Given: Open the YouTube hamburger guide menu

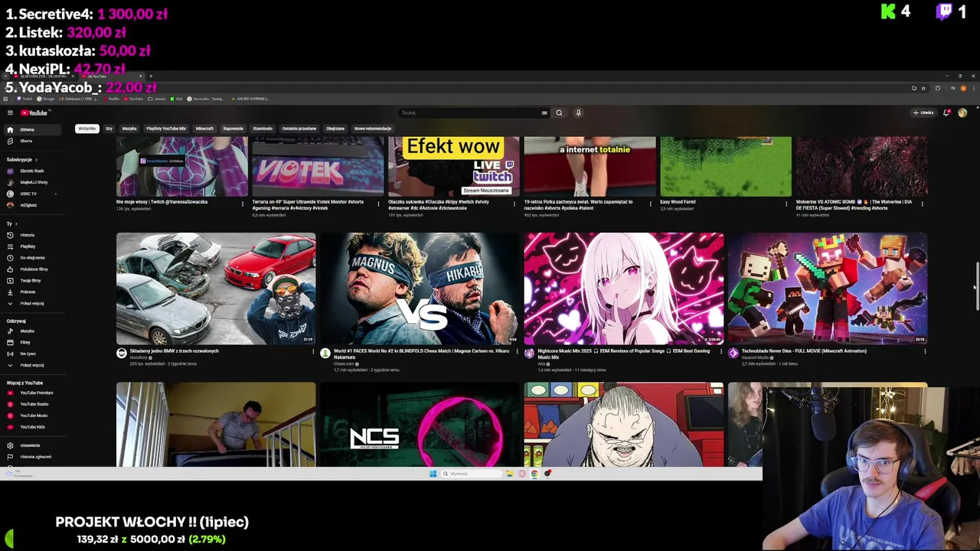Looking at the screenshot, I should click(10, 112).
